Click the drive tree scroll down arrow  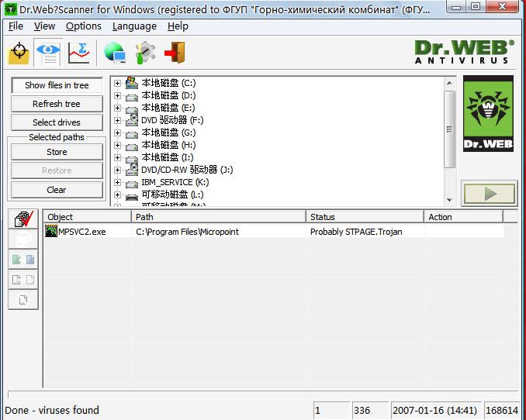(449, 200)
